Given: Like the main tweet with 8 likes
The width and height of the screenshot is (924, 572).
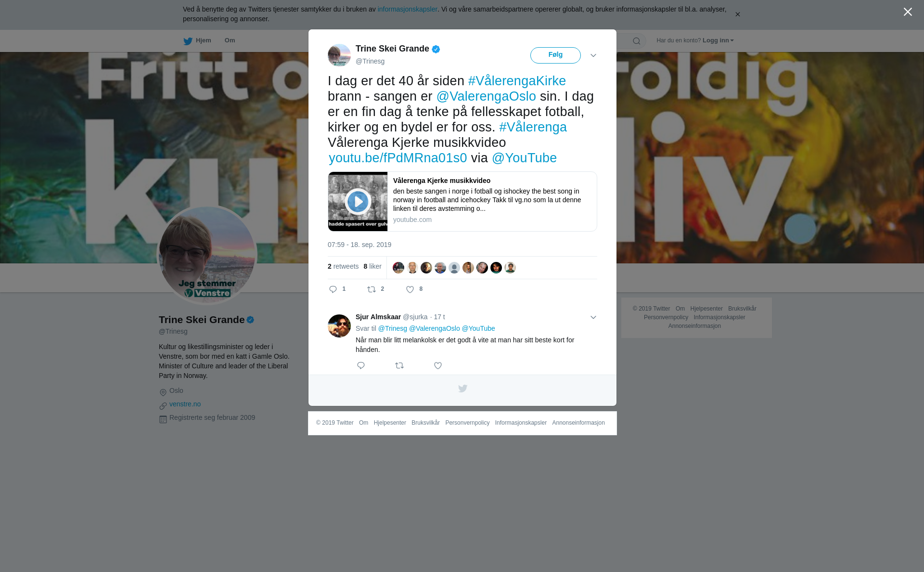Looking at the screenshot, I should pos(410,289).
